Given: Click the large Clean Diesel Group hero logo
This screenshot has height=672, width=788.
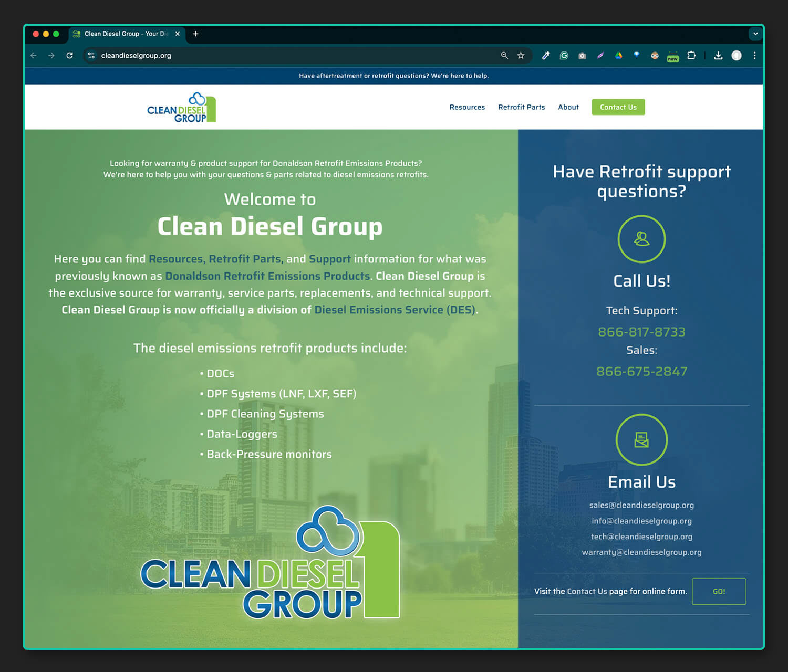Looking at the screenshot, I should tap(270, 562).
